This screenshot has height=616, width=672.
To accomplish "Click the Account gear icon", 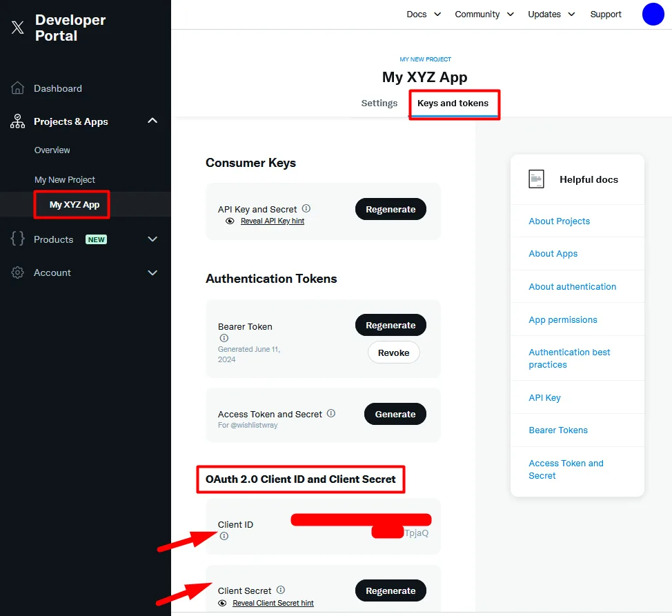I will (x=17, y=272).
